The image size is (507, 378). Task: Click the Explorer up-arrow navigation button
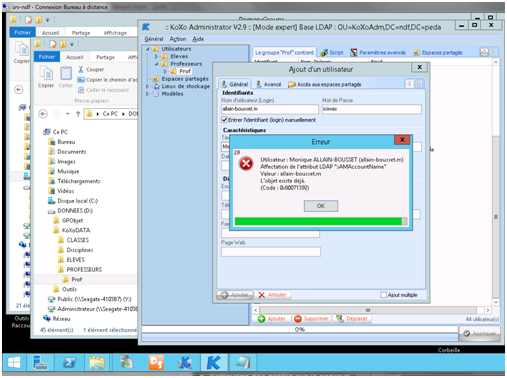(78, 114)
